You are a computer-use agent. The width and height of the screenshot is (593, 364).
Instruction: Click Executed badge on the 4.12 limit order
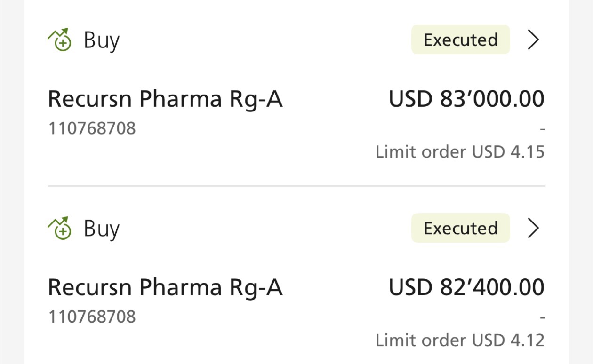coord(461,228)
